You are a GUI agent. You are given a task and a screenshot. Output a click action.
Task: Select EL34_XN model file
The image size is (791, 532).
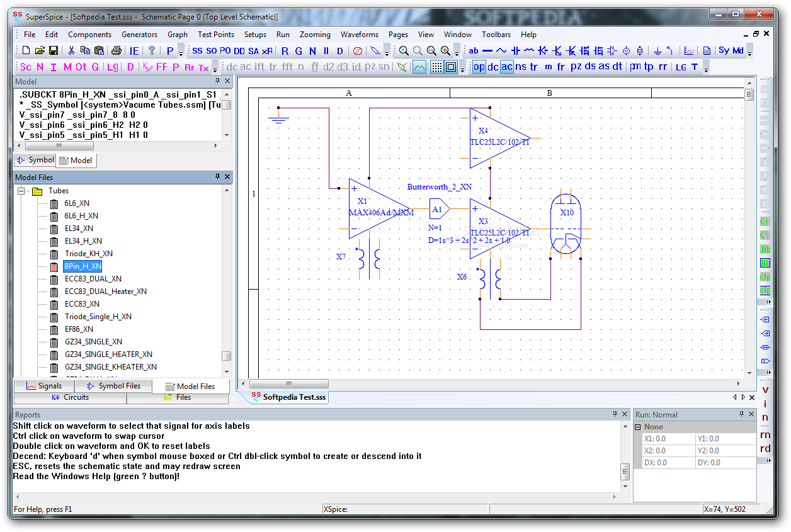(x=79, y=229)
